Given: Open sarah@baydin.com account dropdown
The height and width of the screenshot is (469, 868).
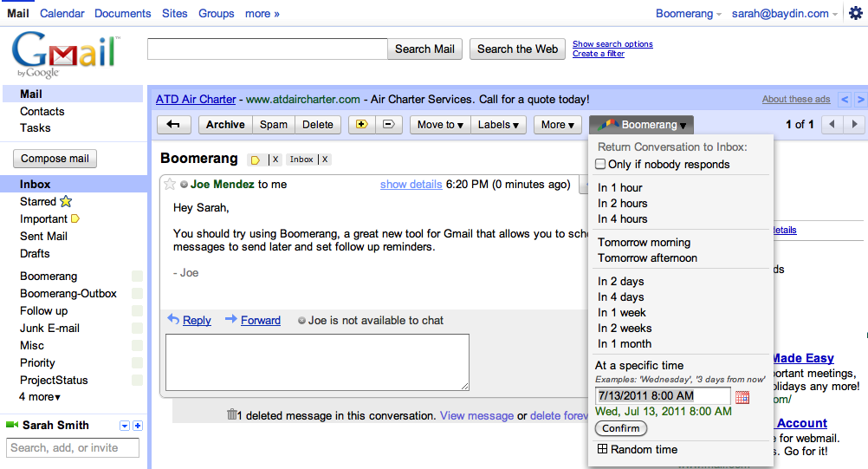Looking at the screenshot, I should coord(785,13).
